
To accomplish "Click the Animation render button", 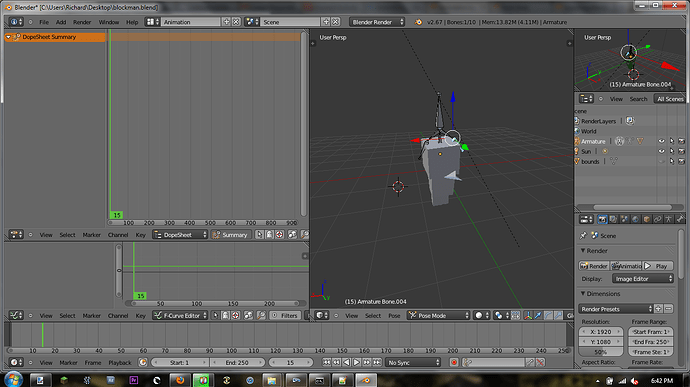I will [626, 266].
